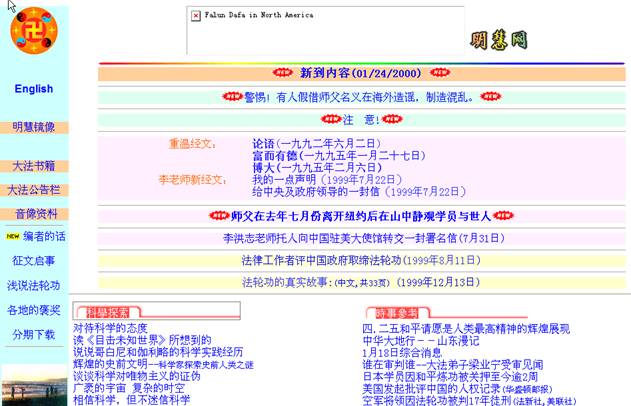Open 法轮功的真实故事 link
The height and width of the screenshot is (406, 631).
pyautogui.click(x=361, y=282)
